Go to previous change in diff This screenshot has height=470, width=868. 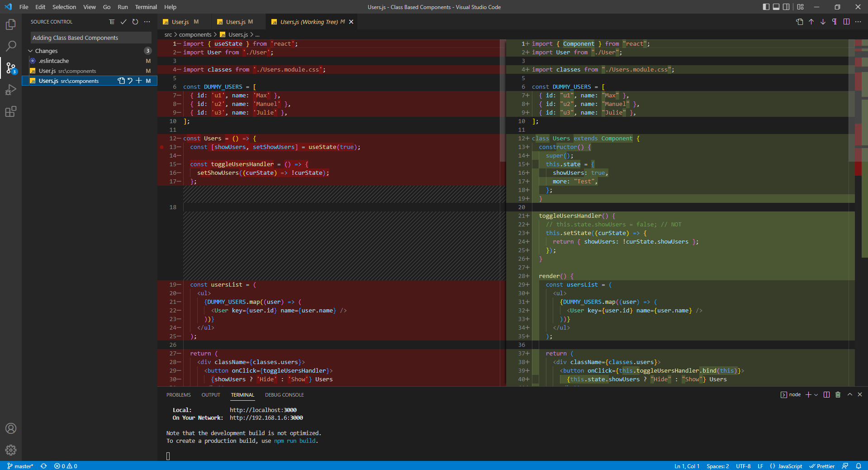(811, 22)
